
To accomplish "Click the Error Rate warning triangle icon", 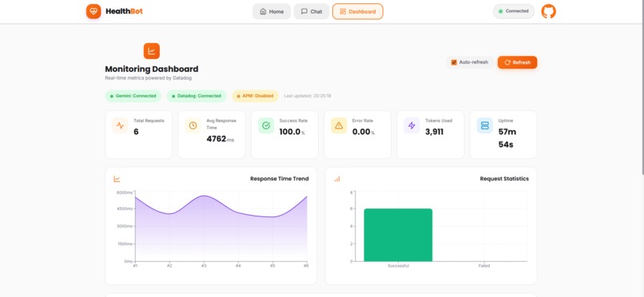I will [x=339, y=125].
